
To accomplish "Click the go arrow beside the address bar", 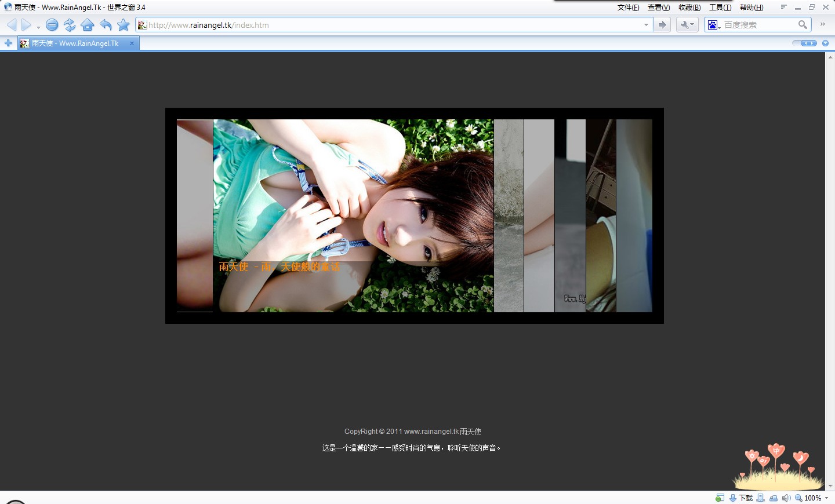I will coord(662,24).
